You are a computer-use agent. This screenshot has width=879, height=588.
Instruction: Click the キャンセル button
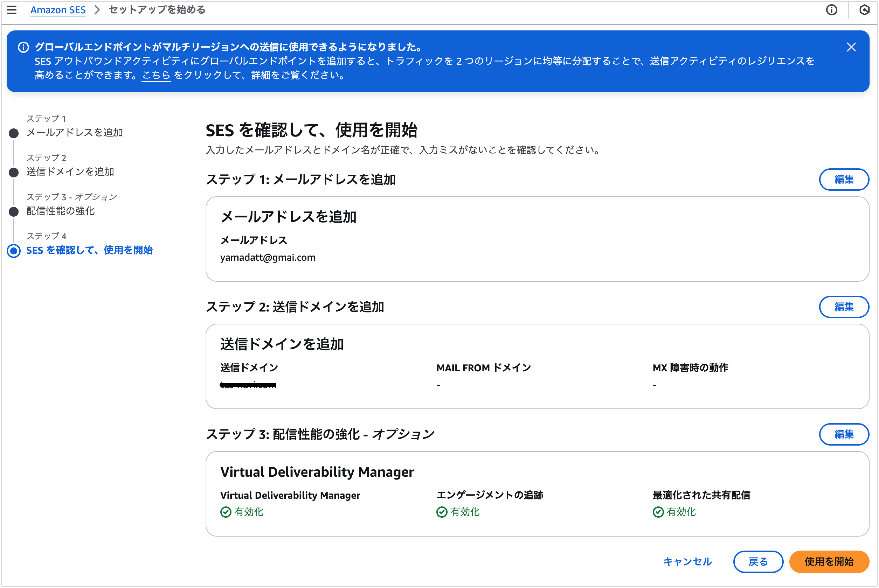[687, 561]
